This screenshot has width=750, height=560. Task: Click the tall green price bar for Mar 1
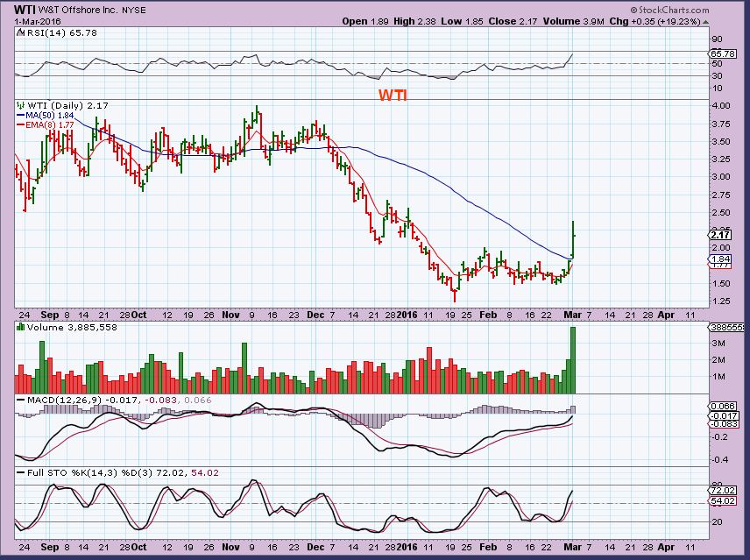pyautogui.click(x=573, y=240)
